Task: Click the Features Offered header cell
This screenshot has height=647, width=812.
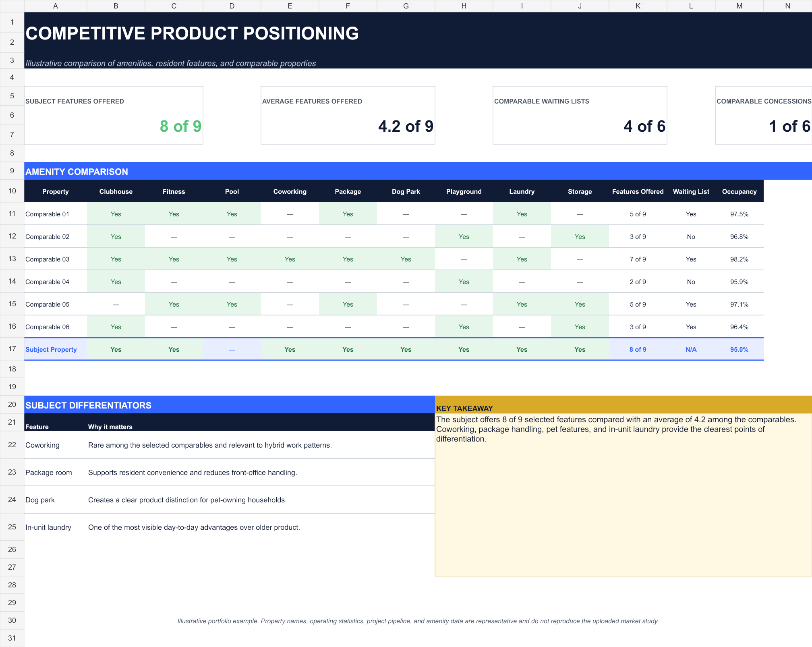Action: click(638, 191)
